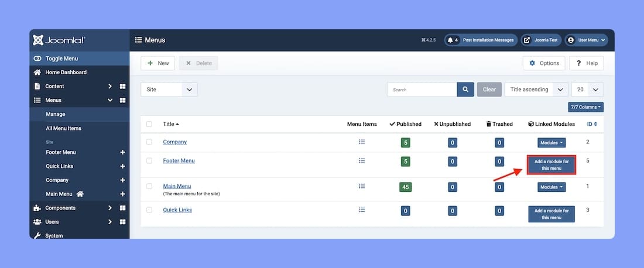Image resolution: width=644 pixels, height=268 pixels.
Task: Open Menu Items list icon for Company
Action: [362, 142]
